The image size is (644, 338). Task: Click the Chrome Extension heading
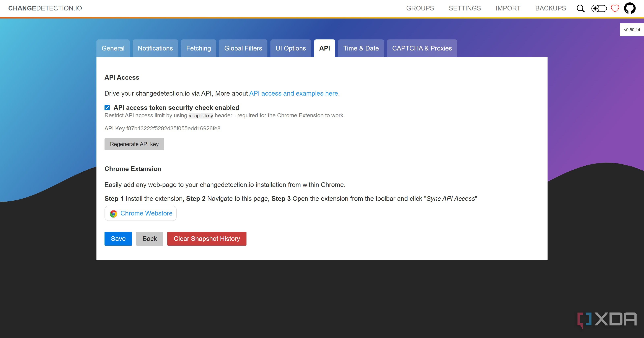(133, 169)
